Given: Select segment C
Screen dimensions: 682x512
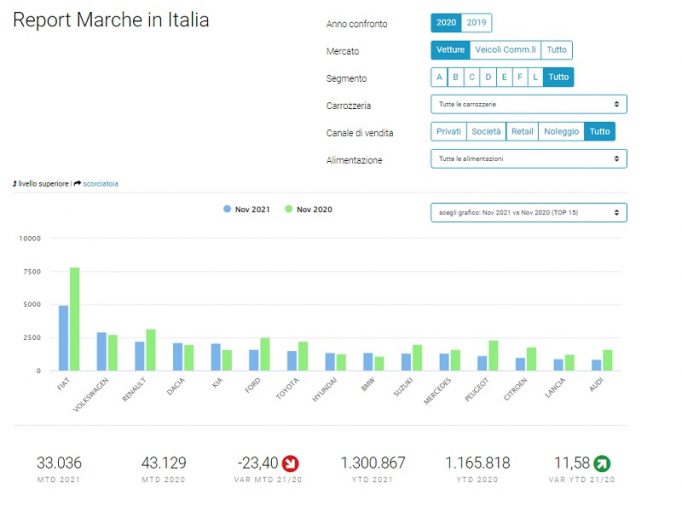Looking at the screenshot, I should click(471, 77).
